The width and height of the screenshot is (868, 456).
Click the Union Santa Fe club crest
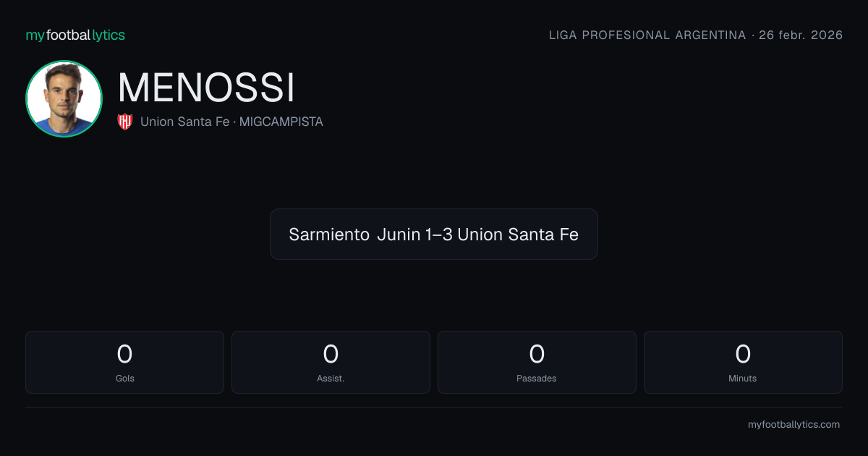(125, 122)
